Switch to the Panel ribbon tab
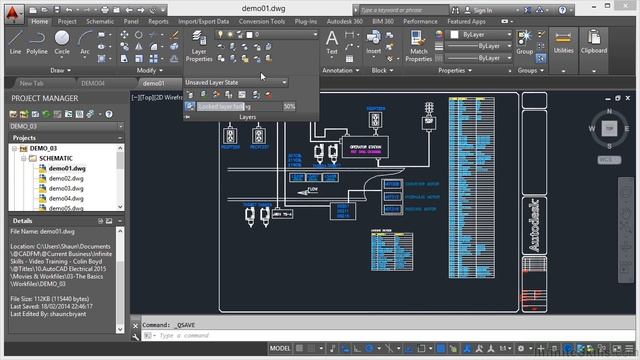640x360 pixels. [x=131, y=22]
